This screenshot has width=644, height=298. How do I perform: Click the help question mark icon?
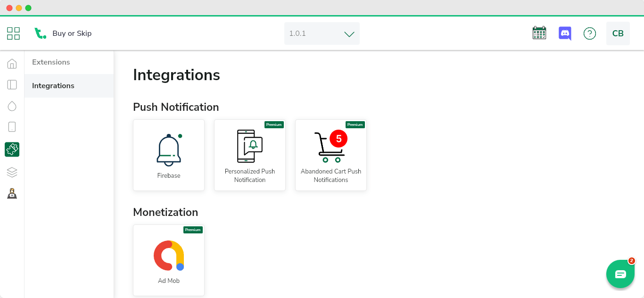[x=589, y=33]
